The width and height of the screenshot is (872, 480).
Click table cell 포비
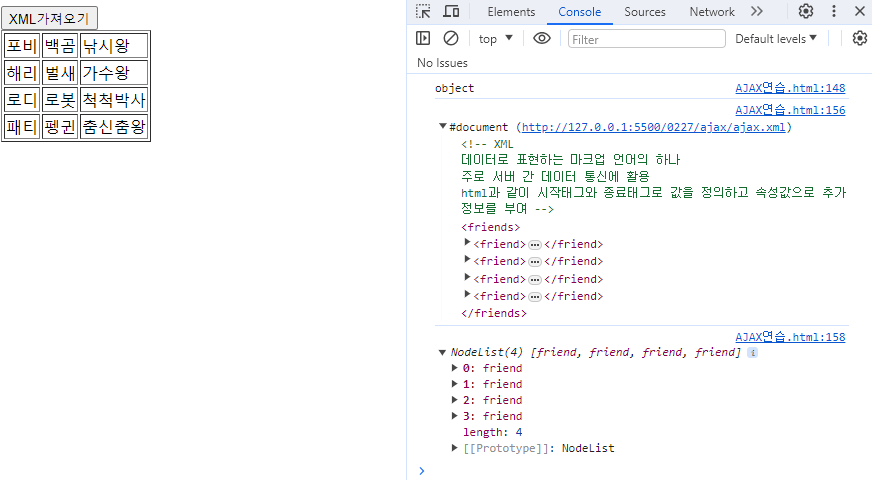pos(22,46)
